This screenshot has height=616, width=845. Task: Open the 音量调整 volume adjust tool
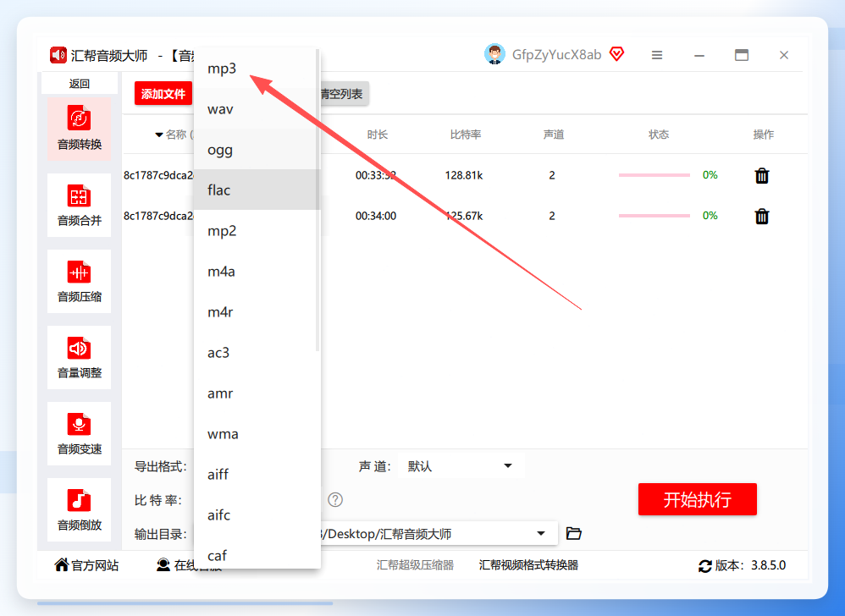[80, 358]
